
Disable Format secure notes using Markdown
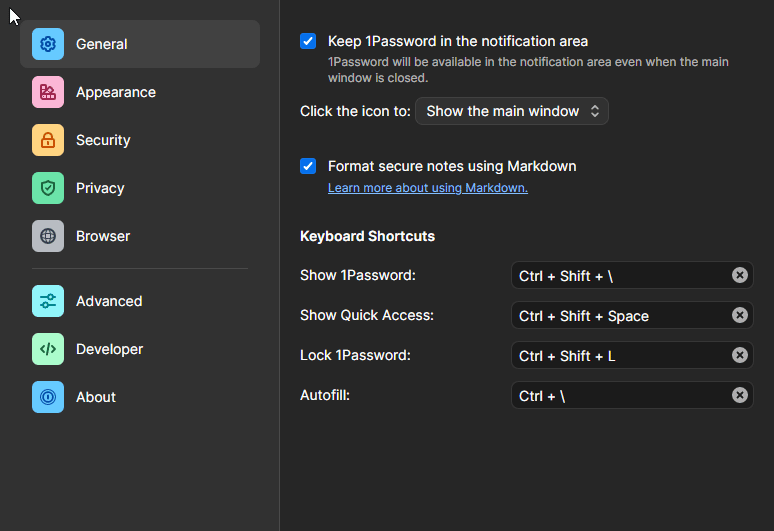coord(308,166)
